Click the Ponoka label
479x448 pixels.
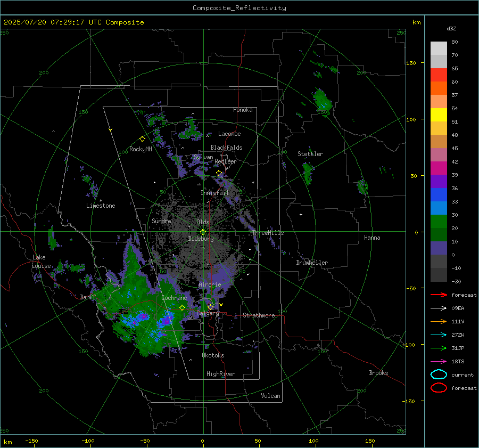(x=243, y=110)
